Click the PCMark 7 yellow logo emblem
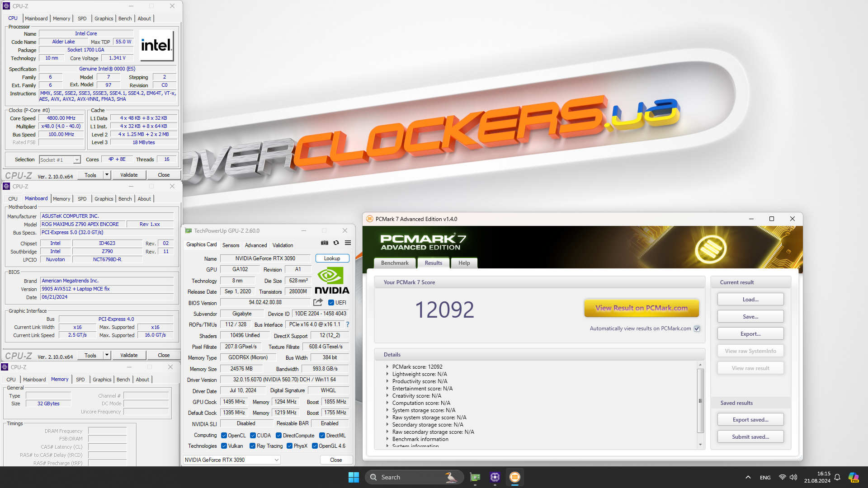This screenshot has height=488, width=868. (x=711, y=249)
